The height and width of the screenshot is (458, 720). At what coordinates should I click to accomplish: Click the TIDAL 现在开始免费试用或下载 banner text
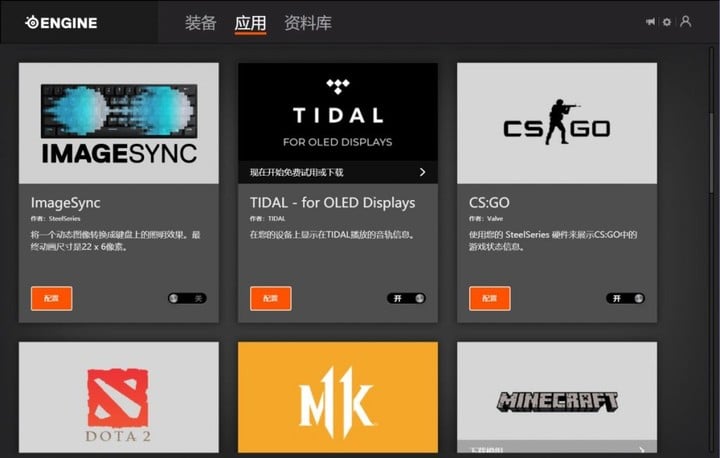(296, 172)
